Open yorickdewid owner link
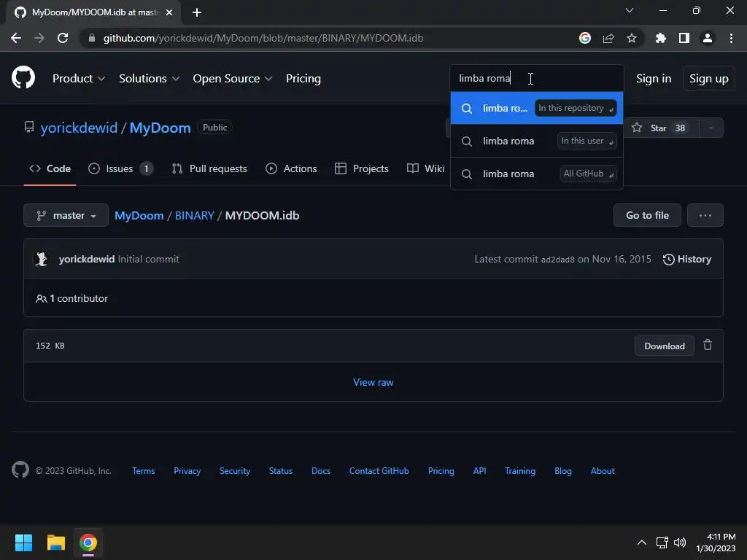The image size is (747, 560). (x=79, y=128)
